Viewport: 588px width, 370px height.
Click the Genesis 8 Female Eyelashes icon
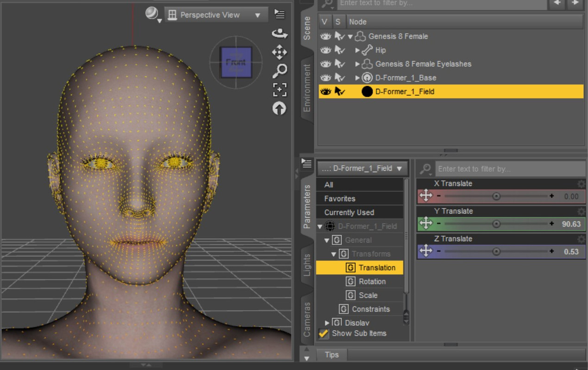click(x=367, y=64)
